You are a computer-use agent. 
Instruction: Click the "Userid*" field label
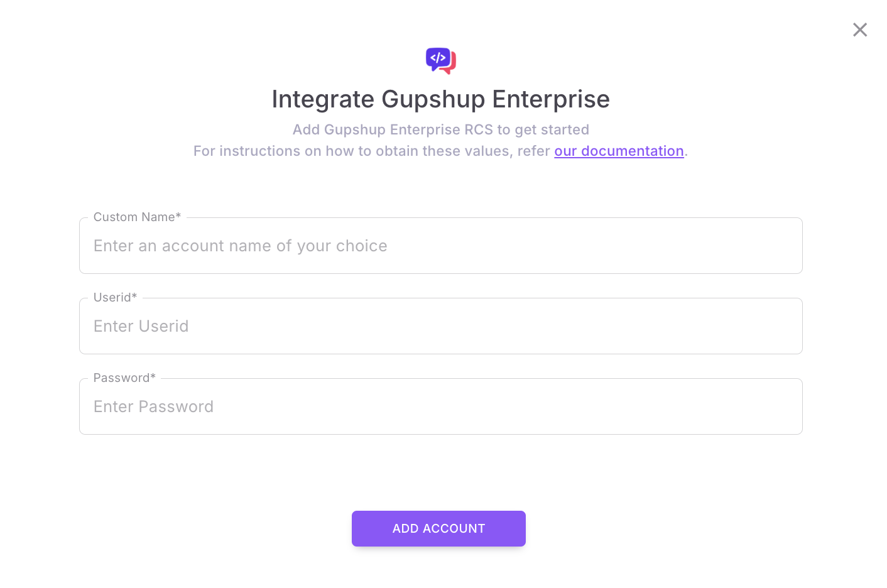(x=115, y=298)
